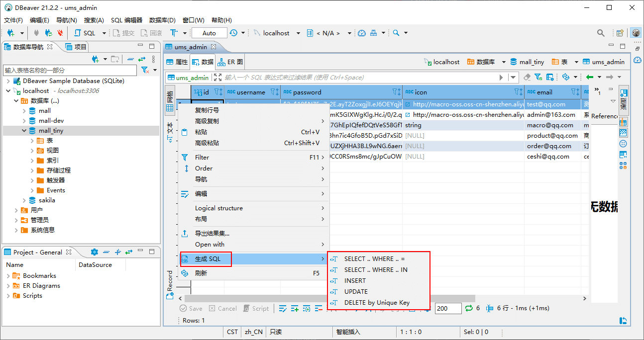Select the 系统信息 node
This screenshot has width=644, height=340.
click(x=43, y=230)
